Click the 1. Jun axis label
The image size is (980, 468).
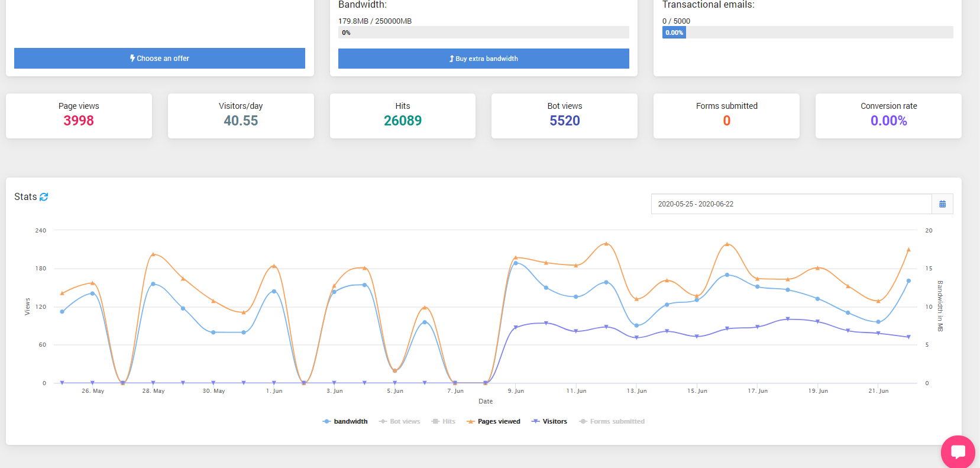pos(274,391)
